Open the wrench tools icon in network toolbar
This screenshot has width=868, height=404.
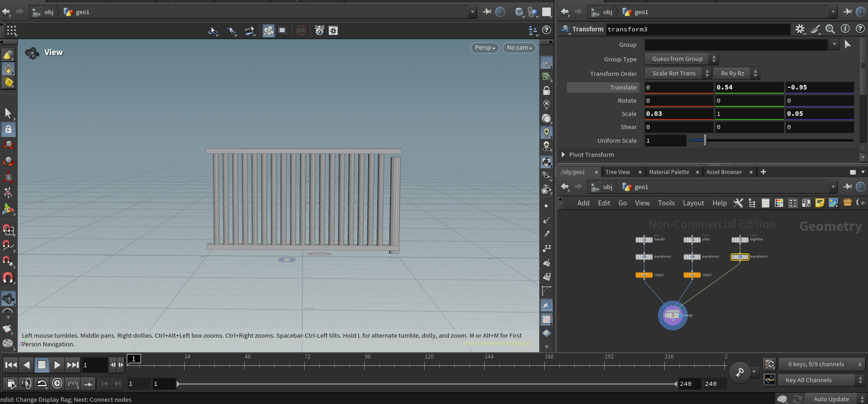point(738,203)
